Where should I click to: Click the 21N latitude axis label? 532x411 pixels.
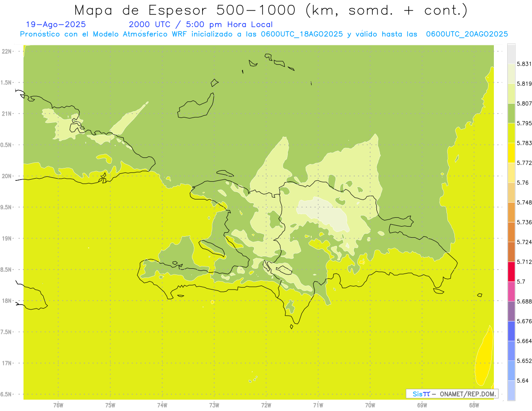tap(7, 114)
